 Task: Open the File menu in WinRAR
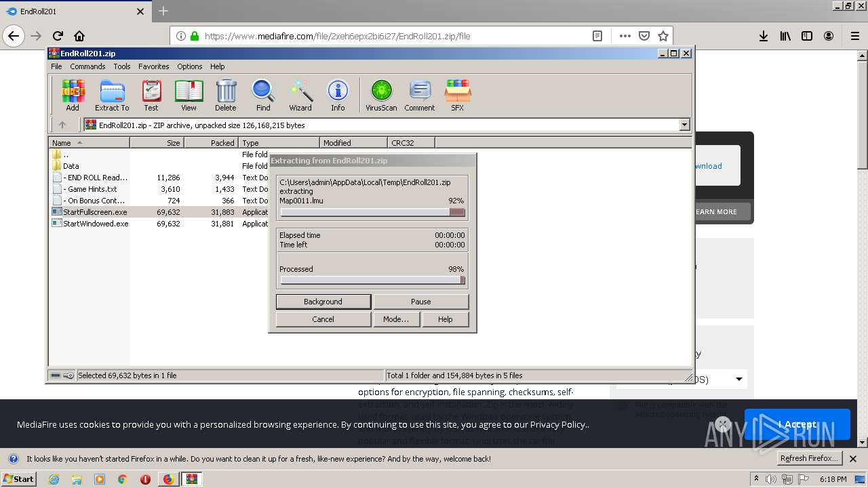pyautogui.click(x=56, y=66)
